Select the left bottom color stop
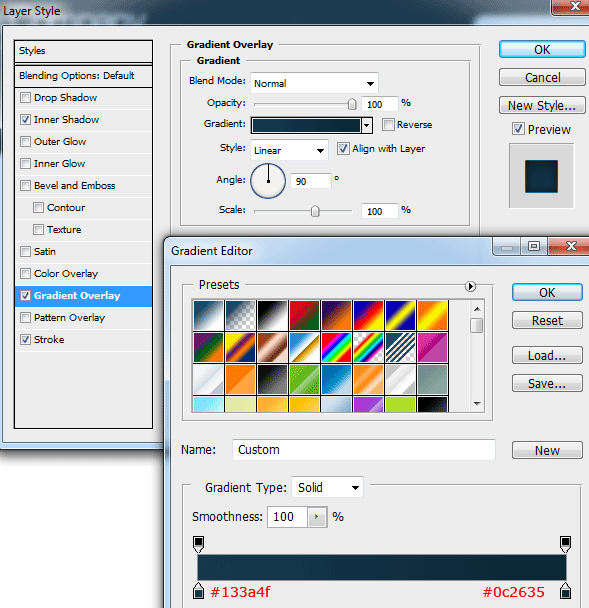The image size is (589, 608). [199, 590]
